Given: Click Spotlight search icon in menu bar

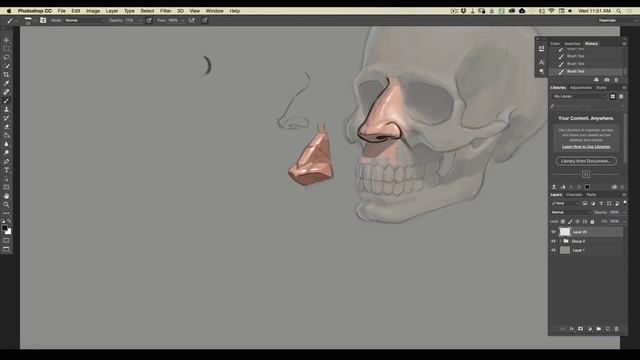Looking at the screenshot, I should pyautogui.click(x=619, y=11).
